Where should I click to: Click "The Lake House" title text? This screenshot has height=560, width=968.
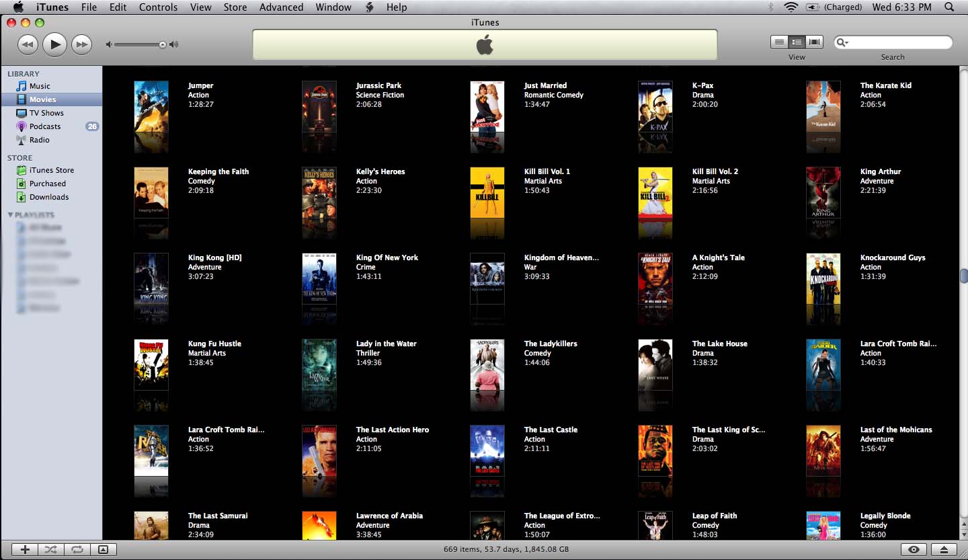[720, 344]
